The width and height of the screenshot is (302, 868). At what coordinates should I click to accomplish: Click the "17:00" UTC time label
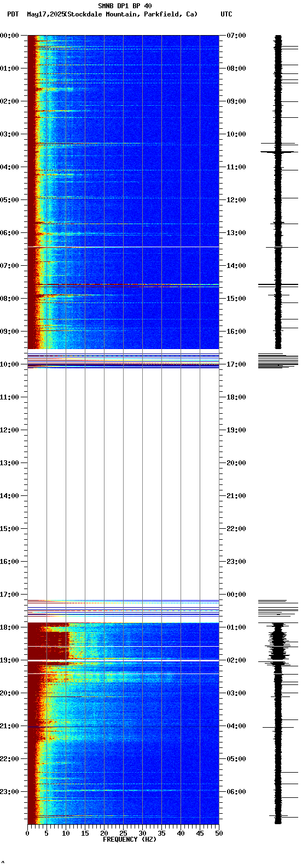[236, 364]
